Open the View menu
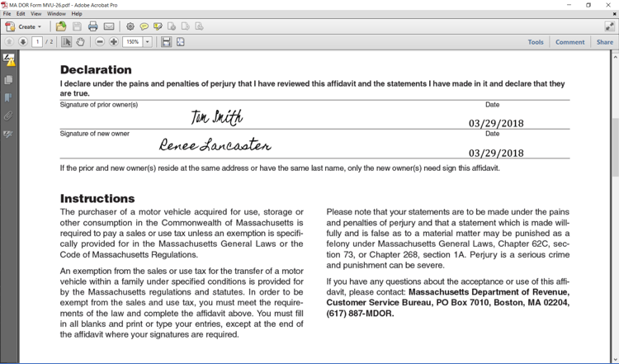 point(36,13)
